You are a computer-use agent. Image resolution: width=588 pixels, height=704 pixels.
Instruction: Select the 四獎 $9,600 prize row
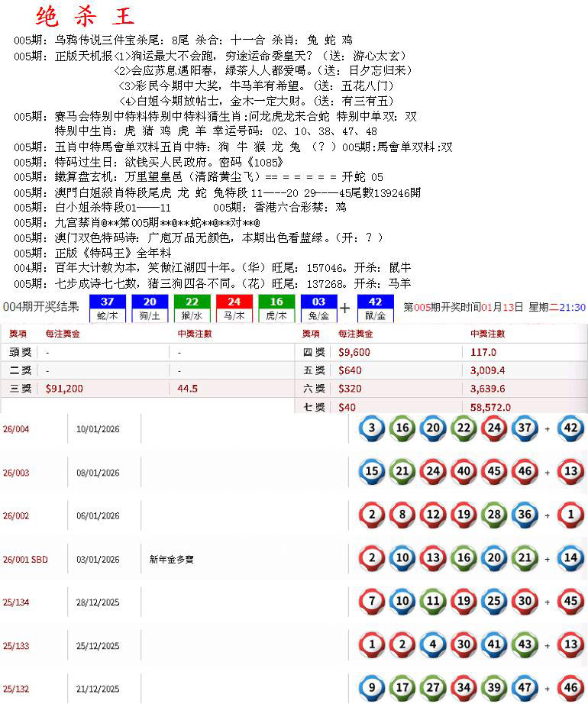(355, 352)
